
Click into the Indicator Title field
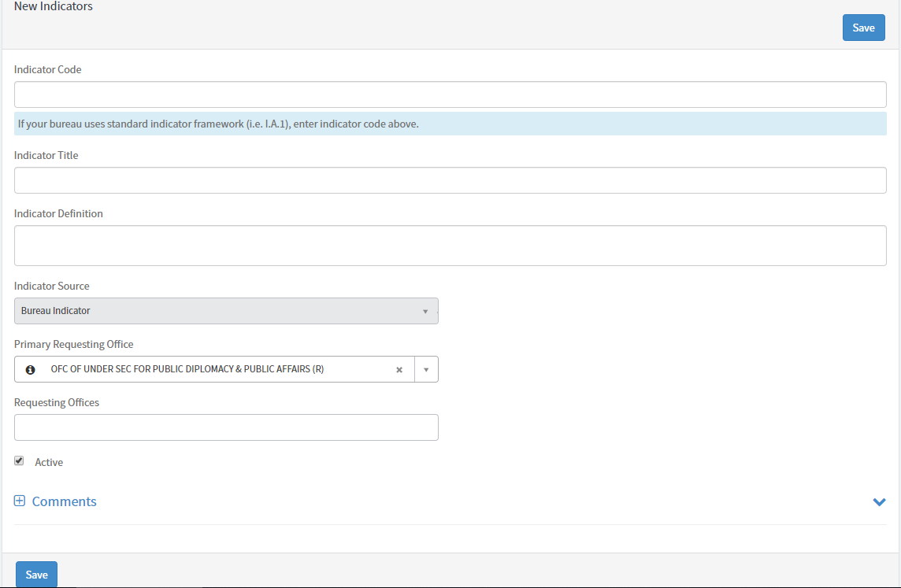[x=450, y=180]
